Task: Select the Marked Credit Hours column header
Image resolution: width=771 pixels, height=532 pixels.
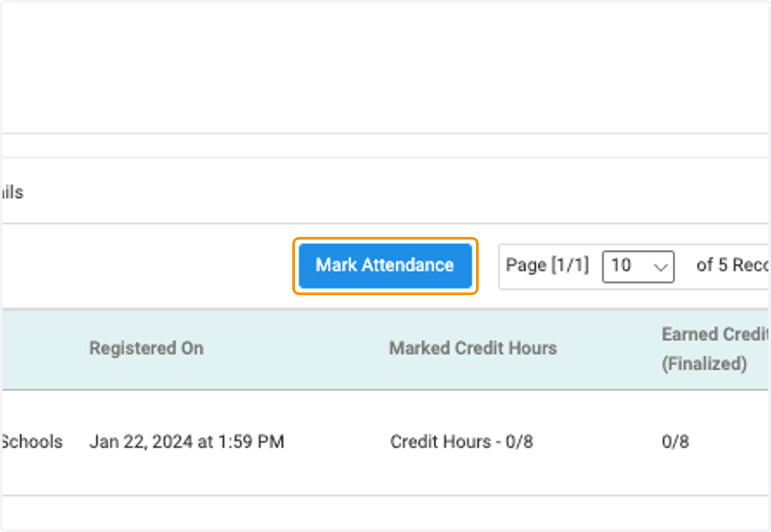Action: tap(473, 348)
